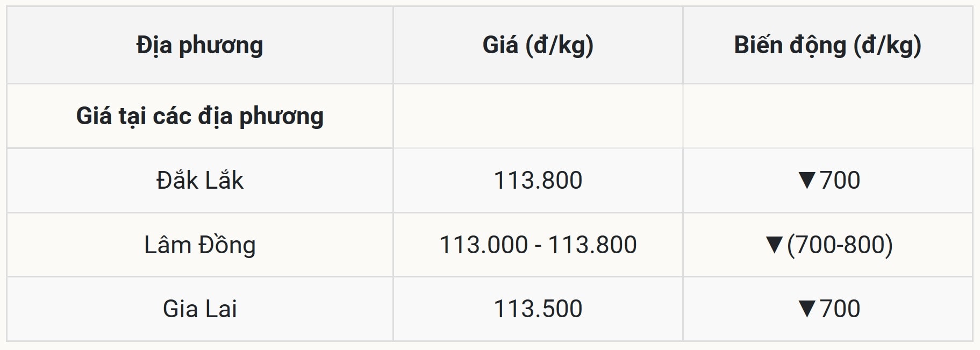The height and width of the screenshot is (350, 980).
Task: Select the Giá tại các địa phương subheading
Action: pos(199,116)
